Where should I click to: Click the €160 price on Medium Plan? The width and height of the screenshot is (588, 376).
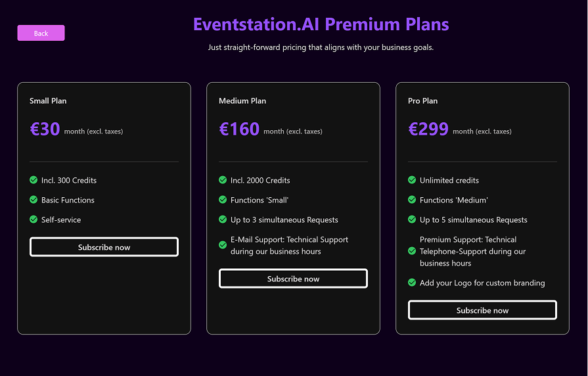[x=239, y=129]
